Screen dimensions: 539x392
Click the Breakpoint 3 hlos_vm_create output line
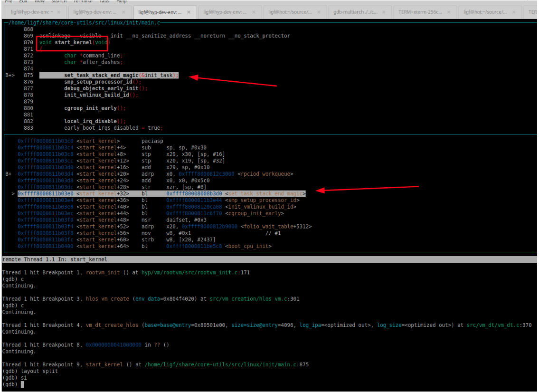tap(151, 299)
